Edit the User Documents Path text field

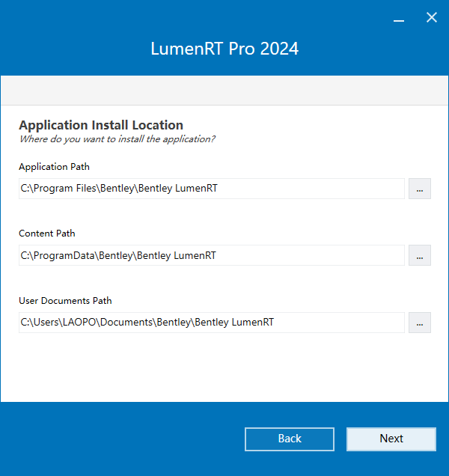212,323
